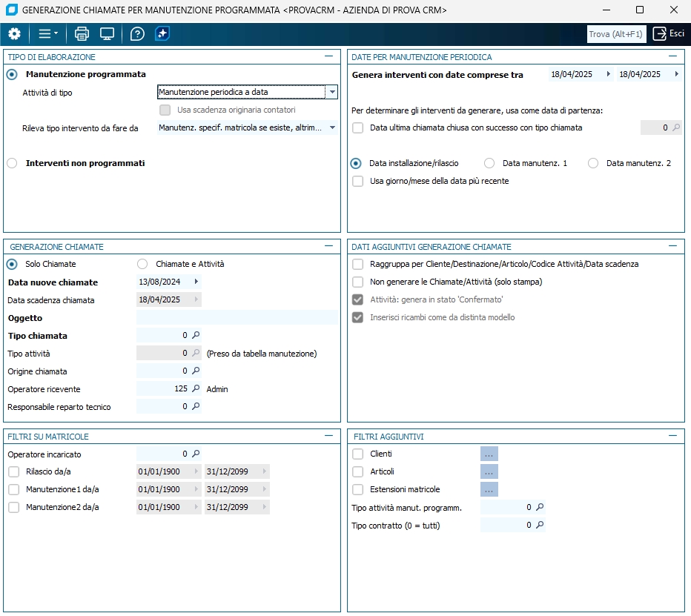Viewport: 691px width, 616px height.
Task: Click the lookup magnifier next to Tipo chiamata
Action: coord(196,336)
